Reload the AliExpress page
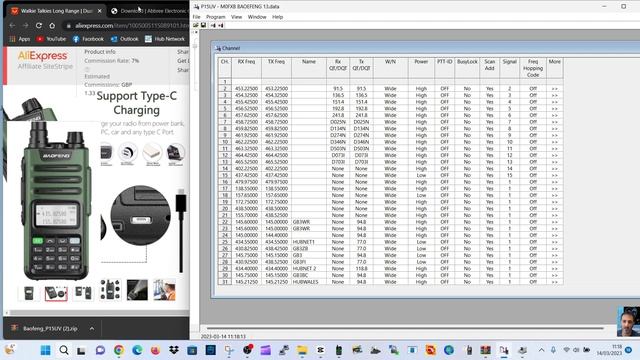The height and width of the screenshot is (360, 640). 39,25
